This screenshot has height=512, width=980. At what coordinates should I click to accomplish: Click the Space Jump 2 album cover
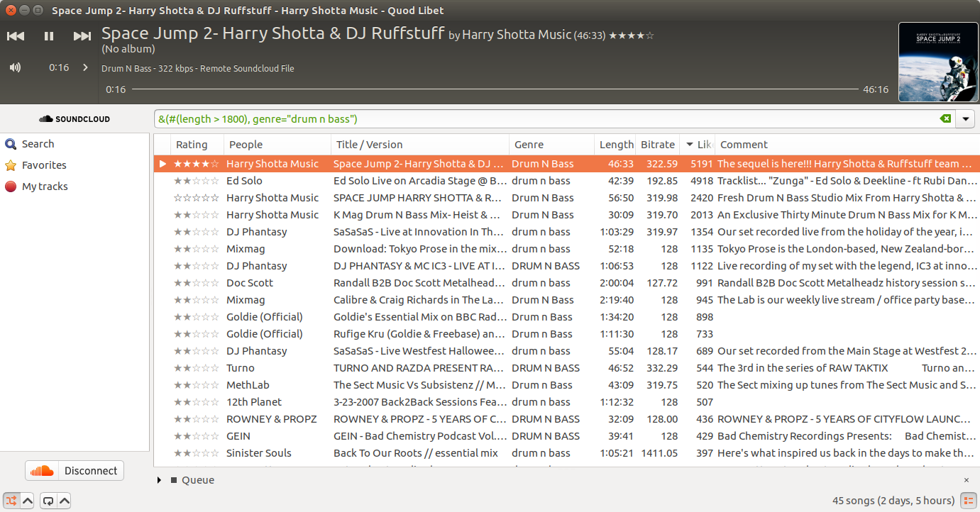(938, 62)
